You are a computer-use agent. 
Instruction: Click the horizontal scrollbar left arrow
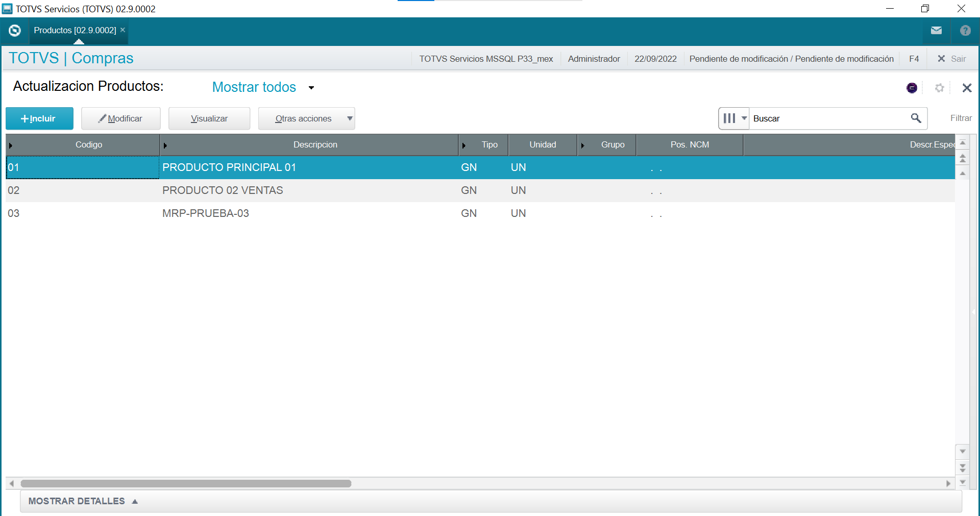coord(11,483)
